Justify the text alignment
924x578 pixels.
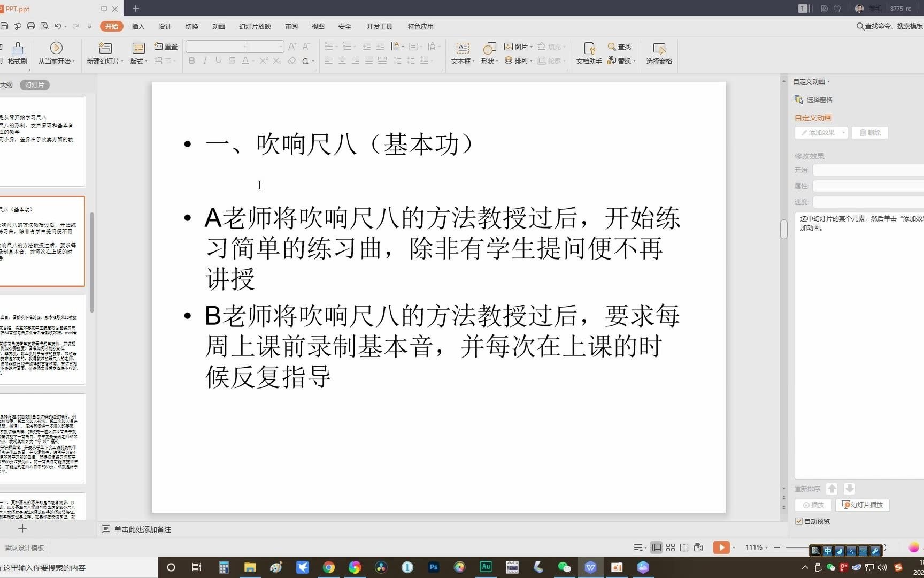[369, 61]
